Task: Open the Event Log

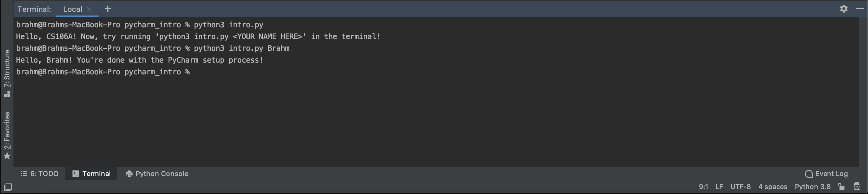Action: pyautogui.click(x=826, y=174)
